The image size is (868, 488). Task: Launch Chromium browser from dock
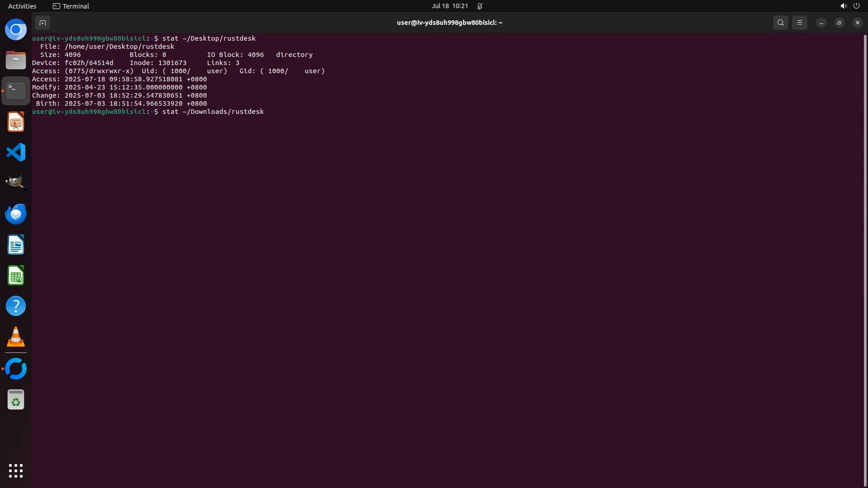[x=16, y=30]
